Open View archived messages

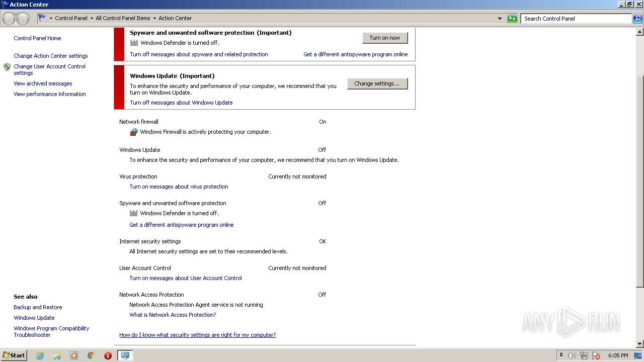[x=43, y=83]
